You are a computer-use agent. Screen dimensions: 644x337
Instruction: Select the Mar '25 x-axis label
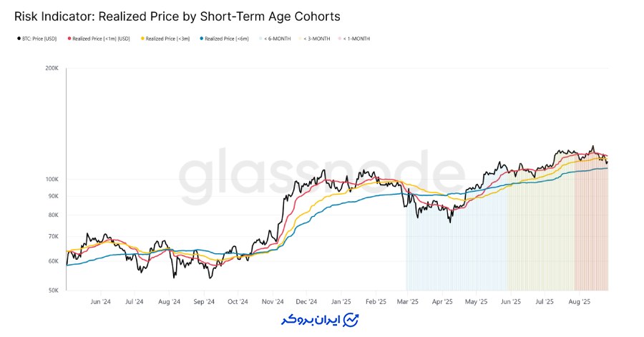click(409, 302)
